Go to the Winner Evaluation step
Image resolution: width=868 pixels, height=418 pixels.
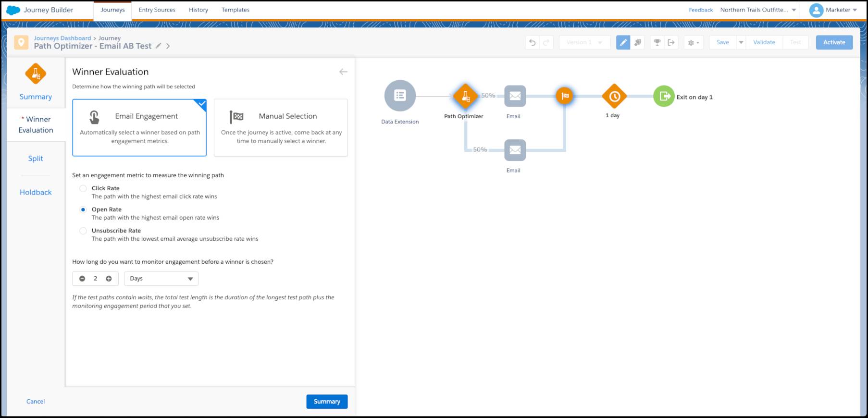36,124
